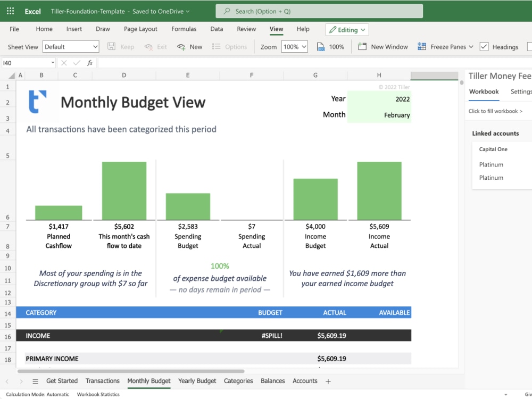Select the Month February cell

[379, 115]
